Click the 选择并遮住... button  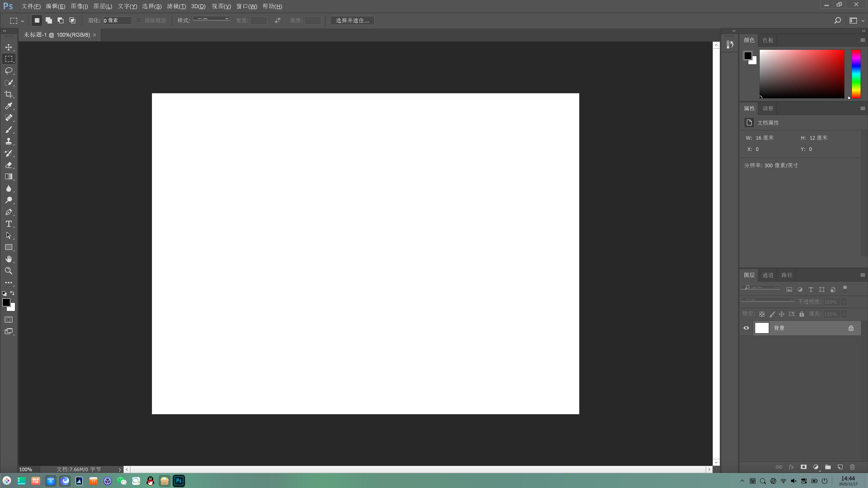[352, 21]
